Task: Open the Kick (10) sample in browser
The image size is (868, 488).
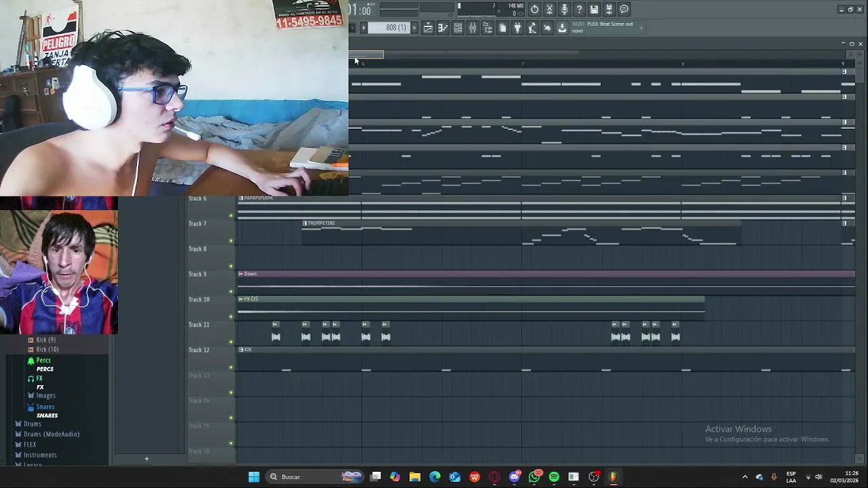Action: [x=47, y=349]
